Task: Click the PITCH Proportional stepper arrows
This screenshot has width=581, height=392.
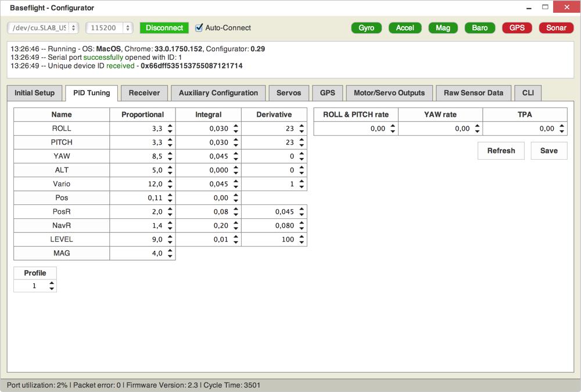Action: tap(170, 142)
